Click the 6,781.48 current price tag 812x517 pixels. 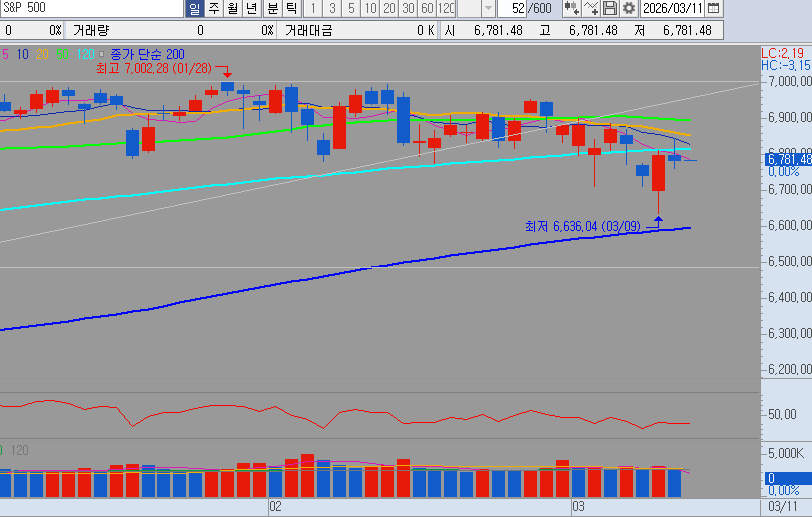coord(789,160)
